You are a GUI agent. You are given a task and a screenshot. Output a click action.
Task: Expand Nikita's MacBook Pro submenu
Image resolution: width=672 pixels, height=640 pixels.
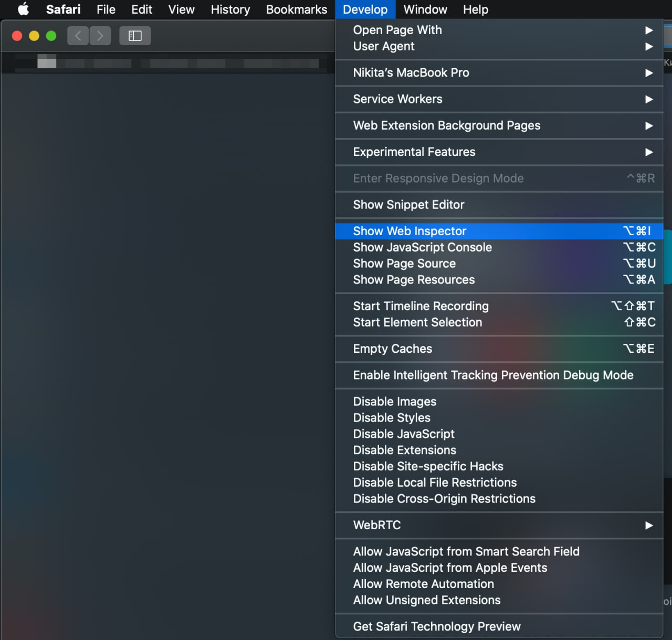[x=499, y=72]
